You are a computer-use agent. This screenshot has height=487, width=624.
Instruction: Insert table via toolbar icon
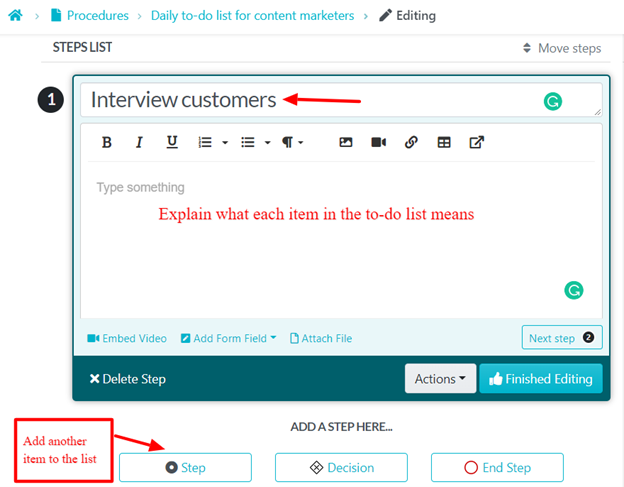click(x=444, y=142)
